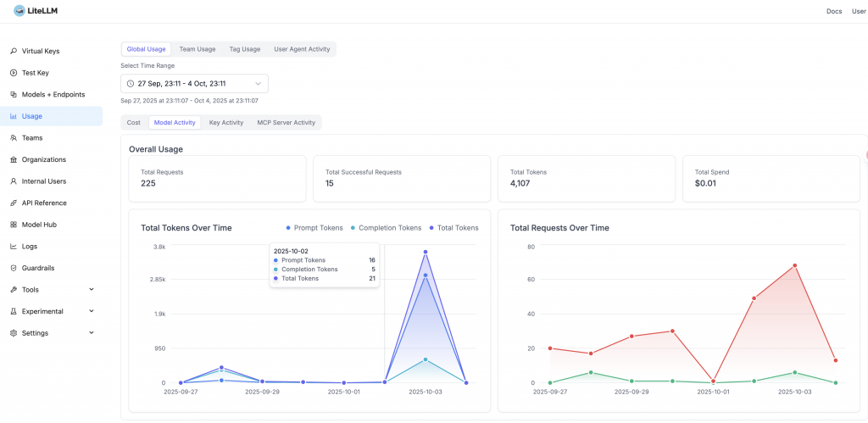Click the Internal Users person icon

pos(14,181)
